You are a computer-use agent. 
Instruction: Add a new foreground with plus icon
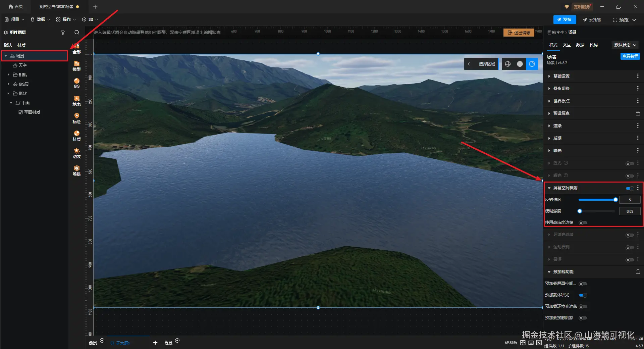(102, 340)
